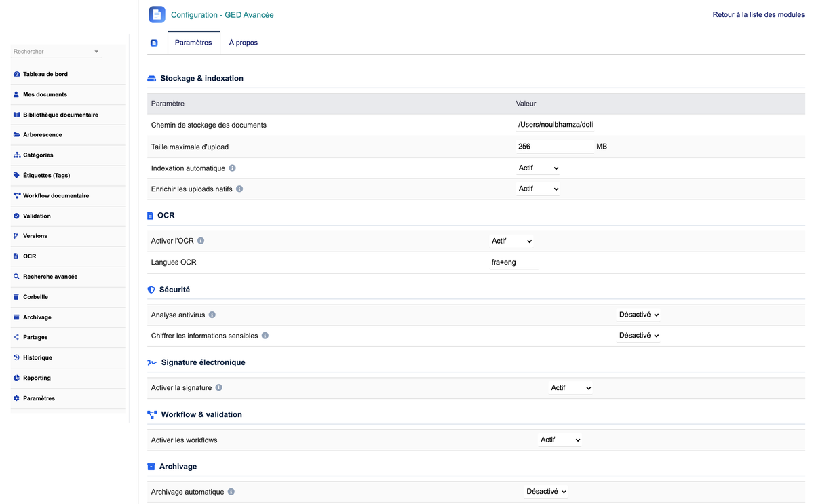Open the Rechercher combo box
Image resolution: width=814 pixels, height=504 pixels.
56,52
